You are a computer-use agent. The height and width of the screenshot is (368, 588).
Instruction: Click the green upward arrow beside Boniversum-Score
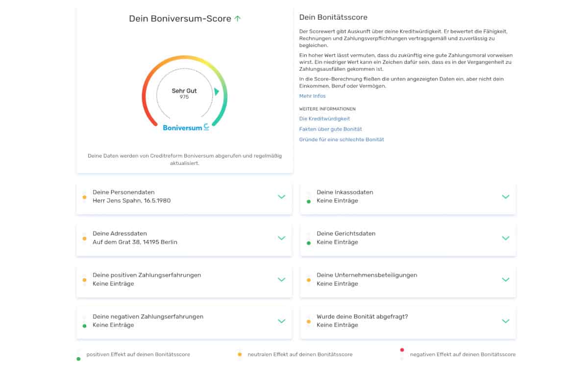238,19
